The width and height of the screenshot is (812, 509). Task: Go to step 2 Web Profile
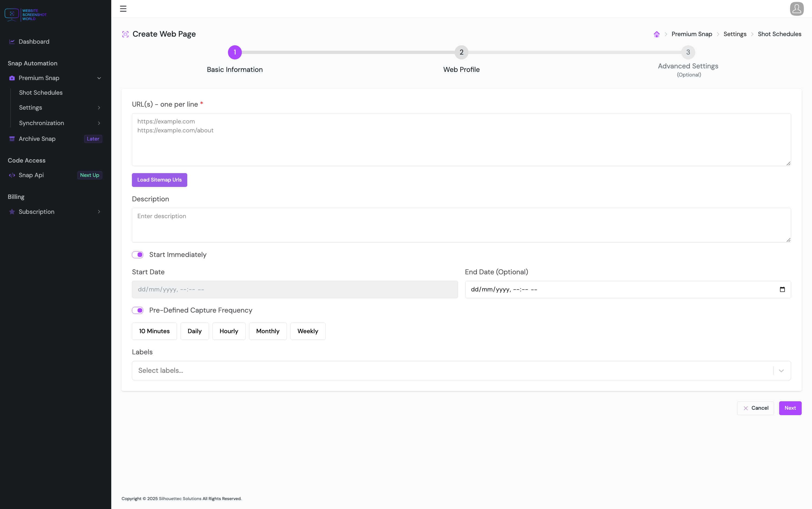(461, 53)
